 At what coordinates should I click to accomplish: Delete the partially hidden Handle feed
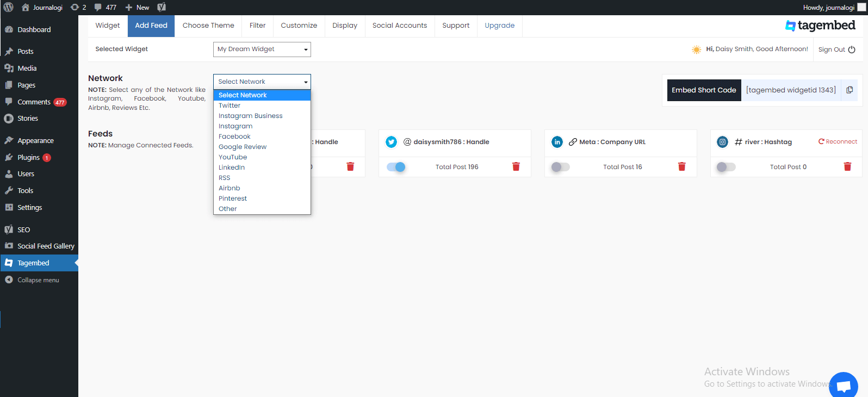350,166
